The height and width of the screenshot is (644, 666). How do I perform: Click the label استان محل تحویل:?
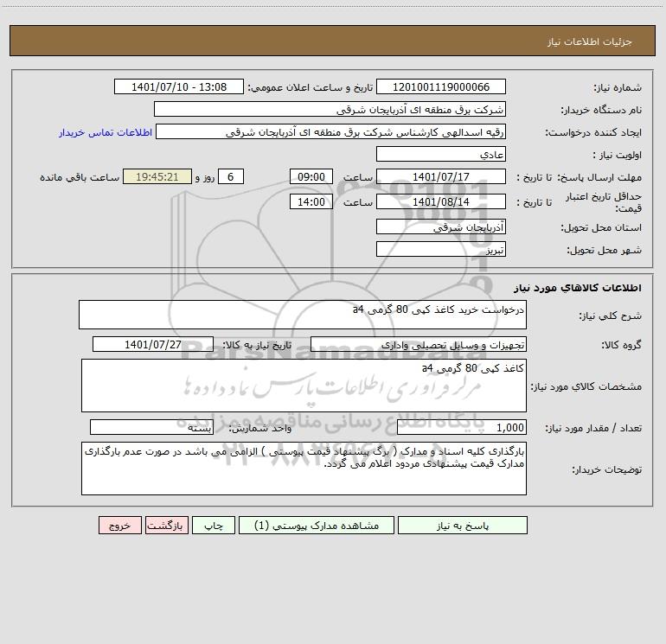pyautogui.click(x=601, y=227)
